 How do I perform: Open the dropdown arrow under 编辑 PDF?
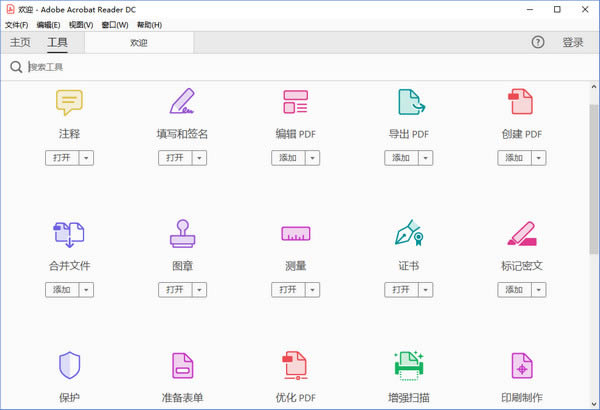click(x=312, y=158)
